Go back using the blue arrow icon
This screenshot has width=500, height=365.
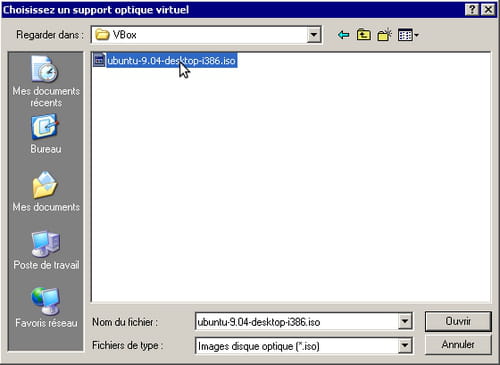[x=343, y=35]
